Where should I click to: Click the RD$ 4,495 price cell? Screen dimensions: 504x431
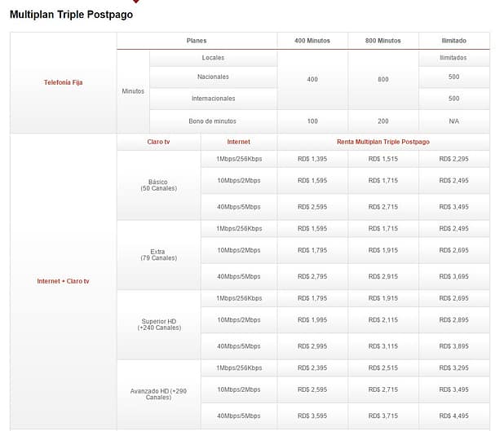[453, 416]
